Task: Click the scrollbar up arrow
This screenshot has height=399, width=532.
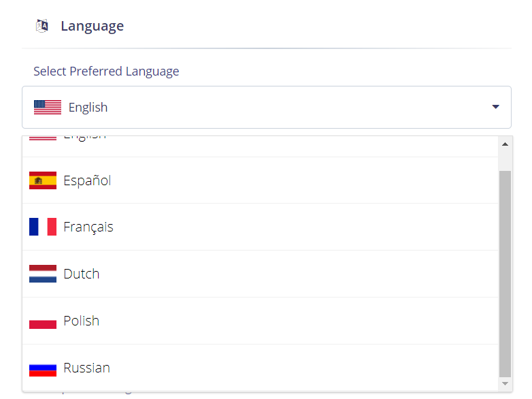Action: pos(505,144)
